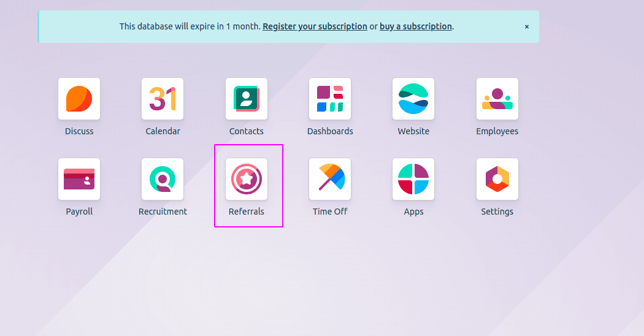The image size is (644, 336).
Task: Open the Referrals app
Action: [x=247, y=179]
